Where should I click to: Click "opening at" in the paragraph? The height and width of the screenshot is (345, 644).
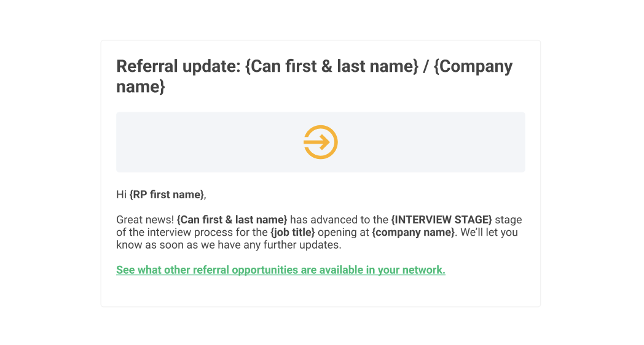344,233
